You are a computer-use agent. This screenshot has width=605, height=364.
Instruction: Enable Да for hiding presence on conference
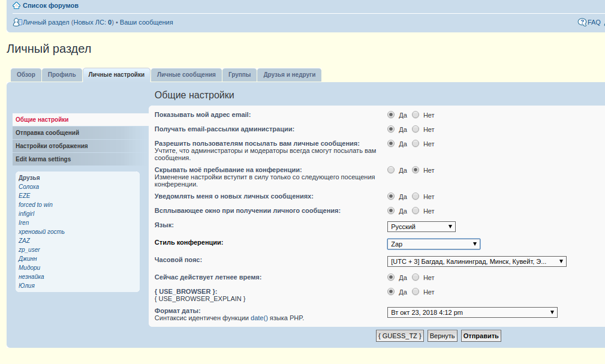click(x=391, y=170)
